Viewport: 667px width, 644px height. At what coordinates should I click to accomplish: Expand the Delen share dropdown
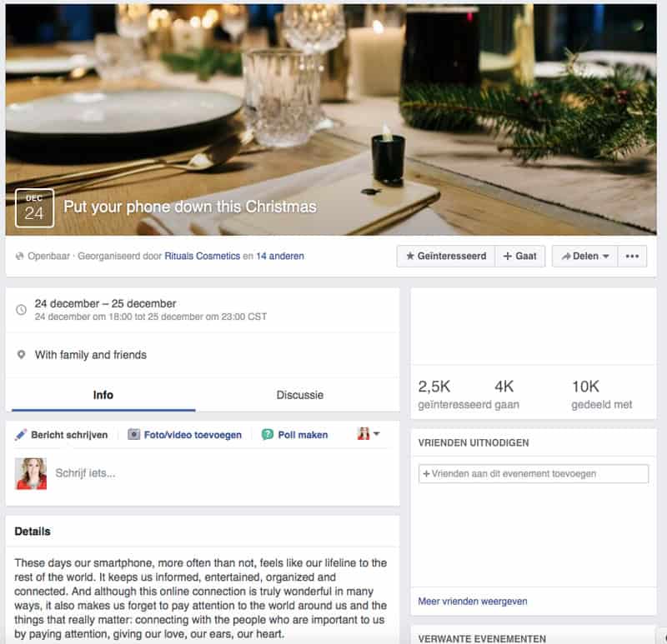point(584,256)
